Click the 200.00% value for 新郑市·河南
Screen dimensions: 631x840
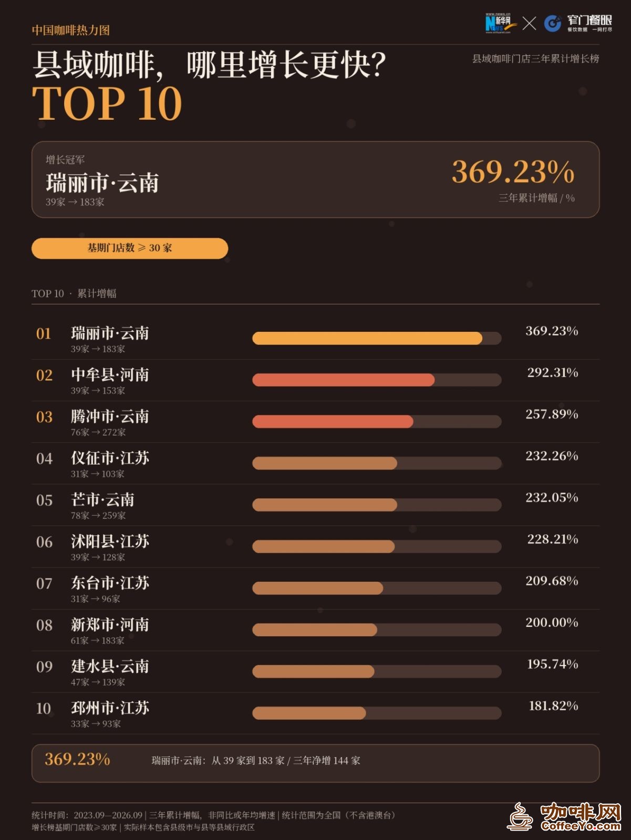[x=552, y=623]
